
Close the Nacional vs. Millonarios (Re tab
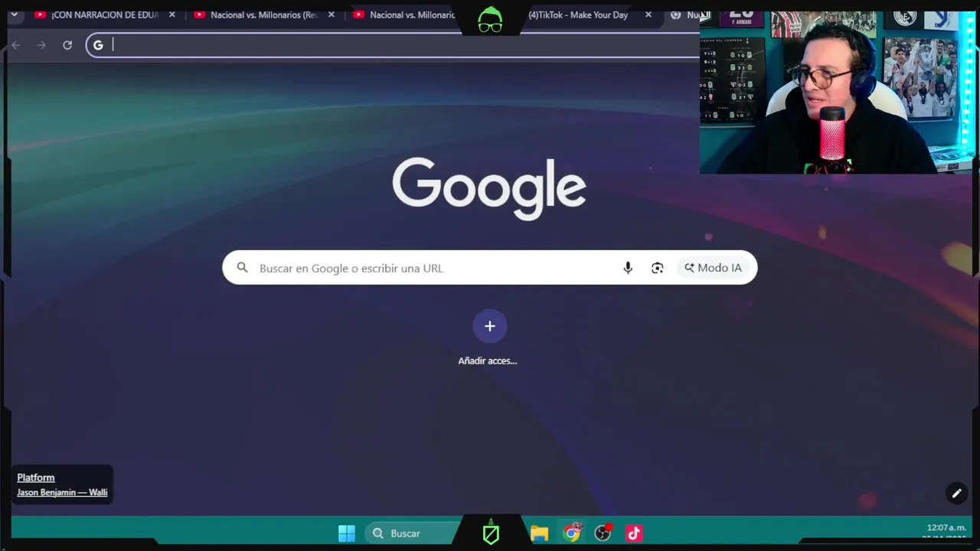pos(332,15)
